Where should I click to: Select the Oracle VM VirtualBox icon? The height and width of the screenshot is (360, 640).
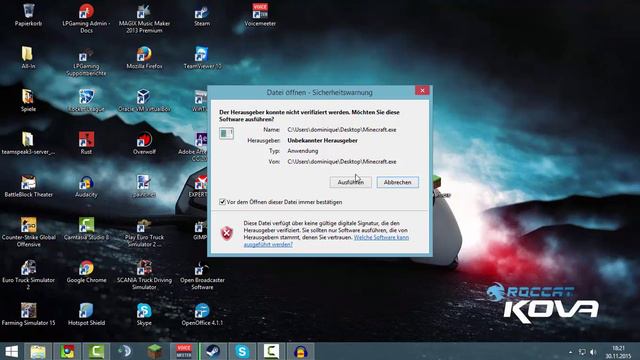pos(144,100)
